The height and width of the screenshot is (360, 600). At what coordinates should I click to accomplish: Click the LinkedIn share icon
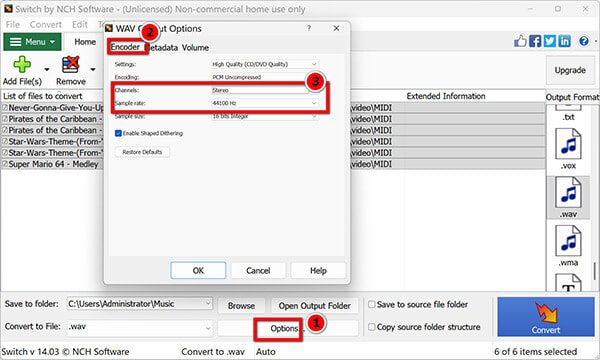coord(564,41)
